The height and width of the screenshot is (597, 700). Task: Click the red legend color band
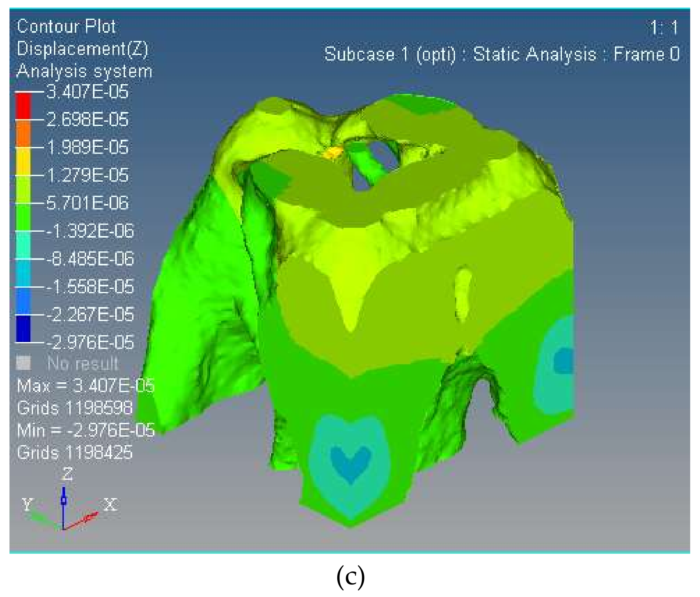[x=23, y=106]
